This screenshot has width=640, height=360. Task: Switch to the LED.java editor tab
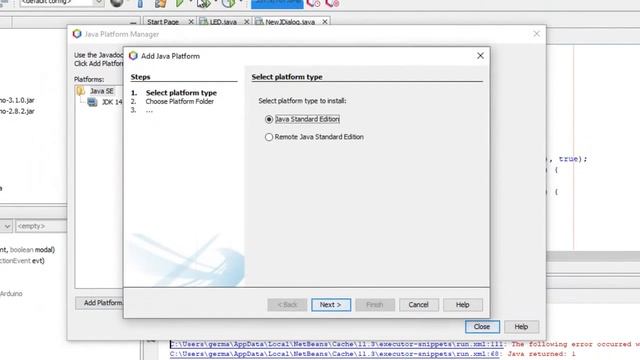coord(223,22)
